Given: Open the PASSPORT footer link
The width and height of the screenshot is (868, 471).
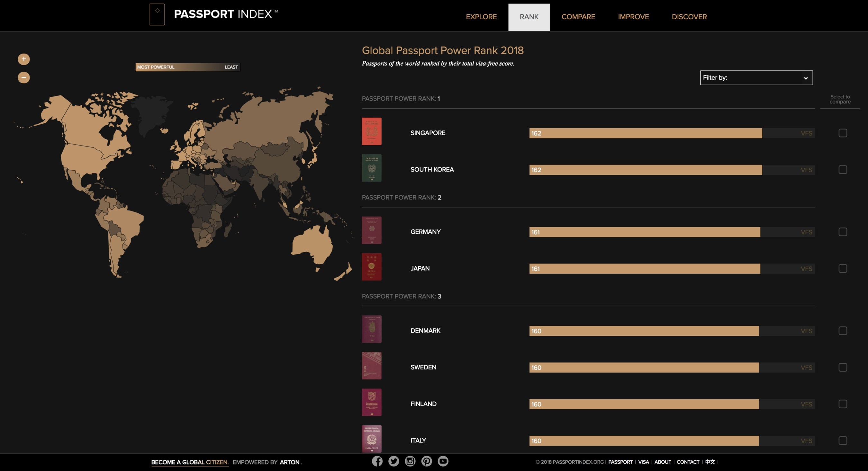Looking at the screenshot, I should pyautogui.click(x=620, y=462).
